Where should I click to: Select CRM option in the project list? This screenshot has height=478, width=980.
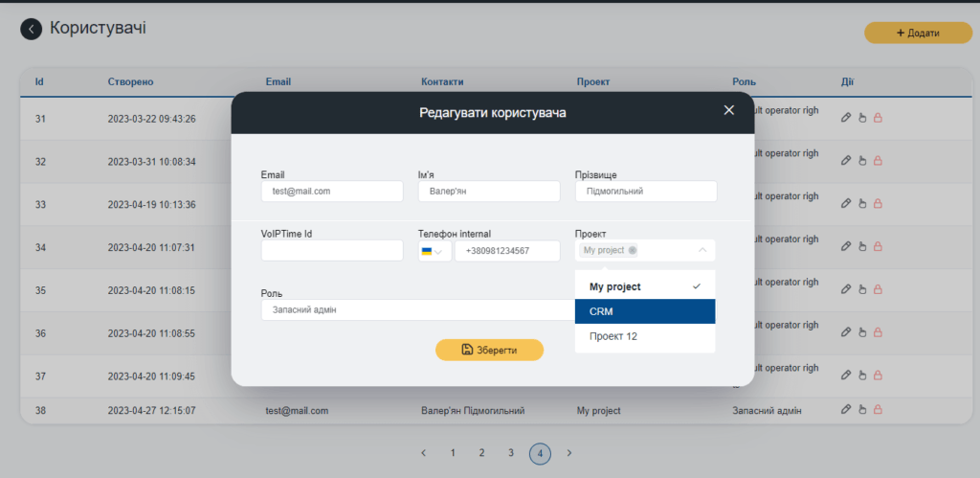(645, 311)
